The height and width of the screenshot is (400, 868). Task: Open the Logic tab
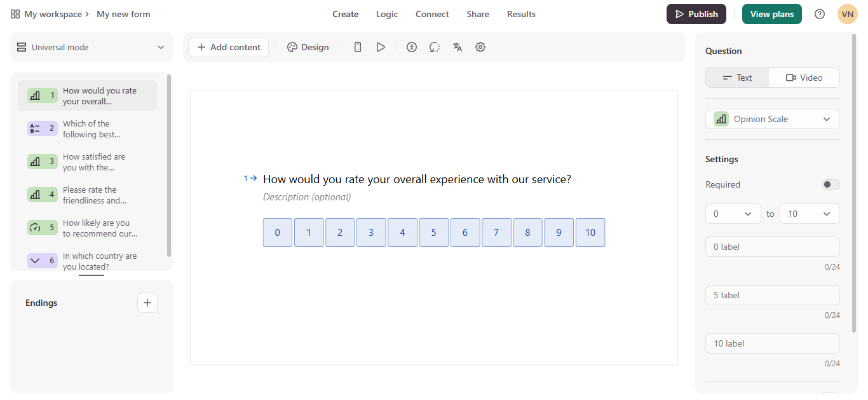[x=386, y=13]
